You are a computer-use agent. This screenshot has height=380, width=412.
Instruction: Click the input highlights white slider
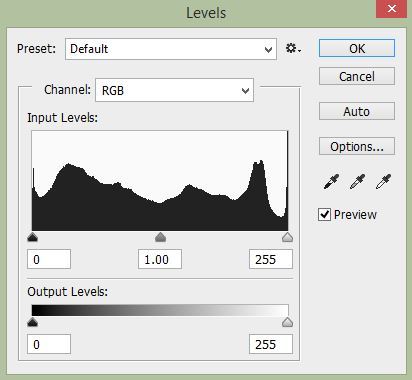point(287,237)
